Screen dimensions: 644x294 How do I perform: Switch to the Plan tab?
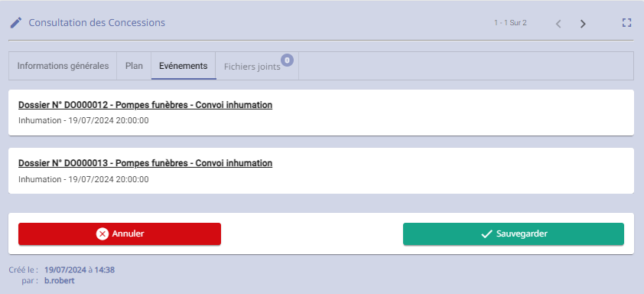click(x=135, y=66)
